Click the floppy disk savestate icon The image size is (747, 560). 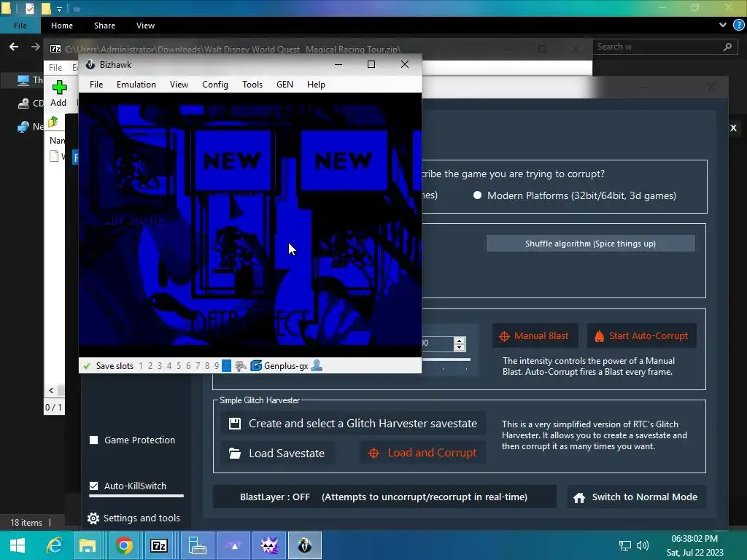pyautogui.click(x=235, y=424)
